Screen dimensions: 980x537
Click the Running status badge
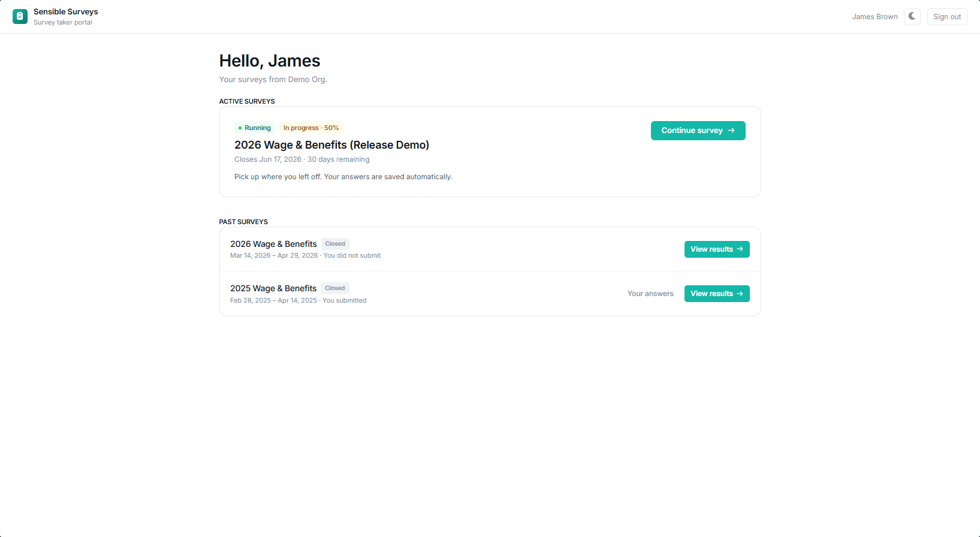[255, 128]
